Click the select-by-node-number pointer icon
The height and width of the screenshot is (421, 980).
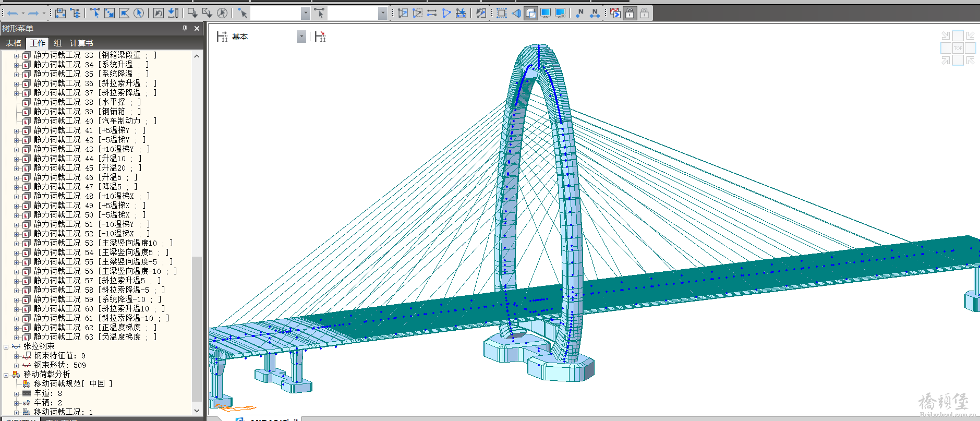pyautogui.click(x=243, y=13)
